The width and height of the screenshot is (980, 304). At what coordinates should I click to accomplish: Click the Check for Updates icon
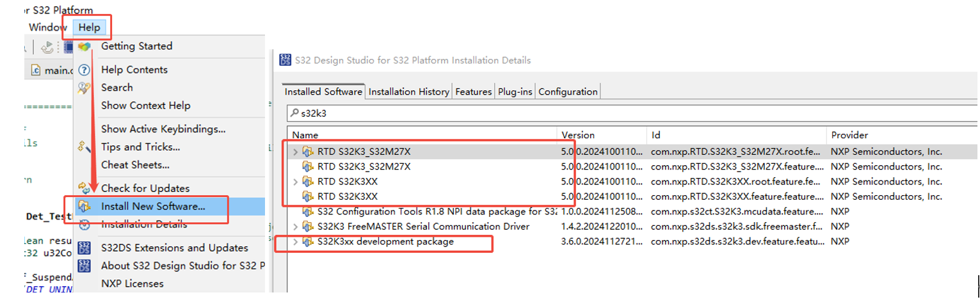(84, 188)
